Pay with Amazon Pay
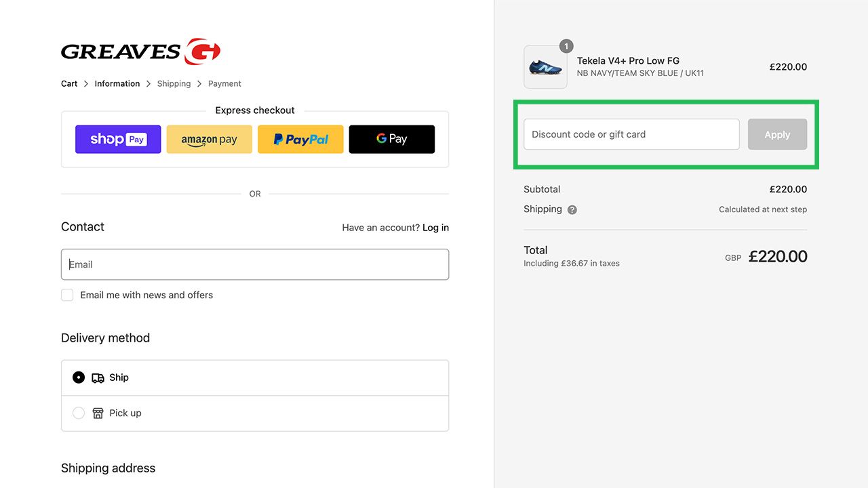This screenshot has height=488, width=868. 210,140
